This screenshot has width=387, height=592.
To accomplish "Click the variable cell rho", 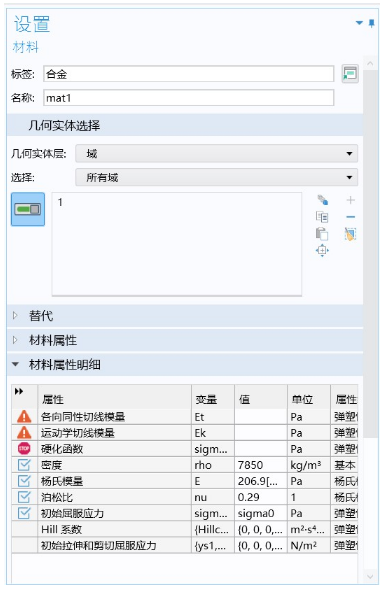I will [213, 465].
